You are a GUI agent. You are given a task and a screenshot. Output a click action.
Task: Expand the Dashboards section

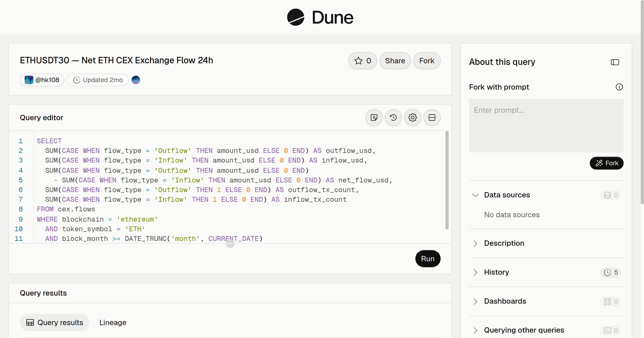[x=475, y=301]
